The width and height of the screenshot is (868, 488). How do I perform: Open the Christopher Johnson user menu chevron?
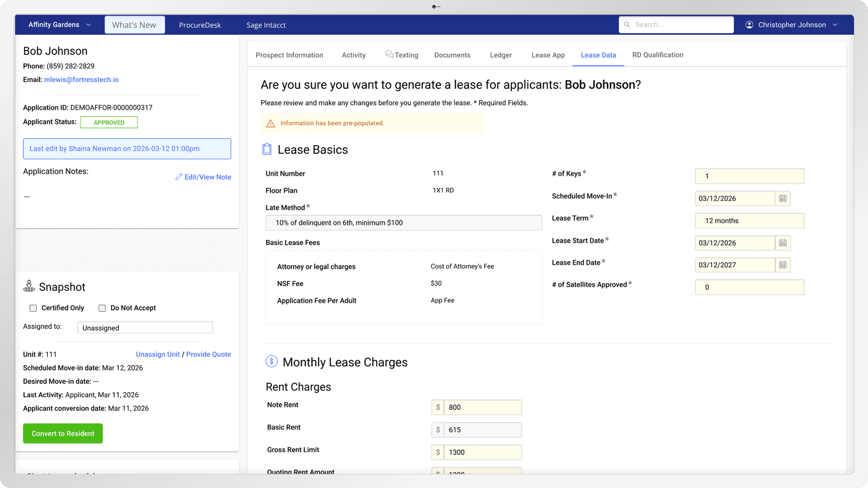835,25
